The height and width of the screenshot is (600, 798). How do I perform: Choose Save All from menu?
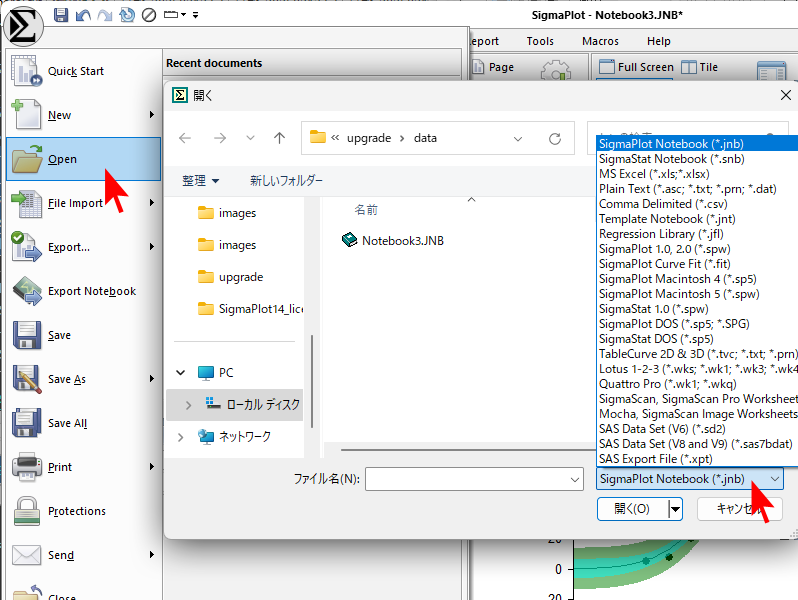tap(67, 423)
